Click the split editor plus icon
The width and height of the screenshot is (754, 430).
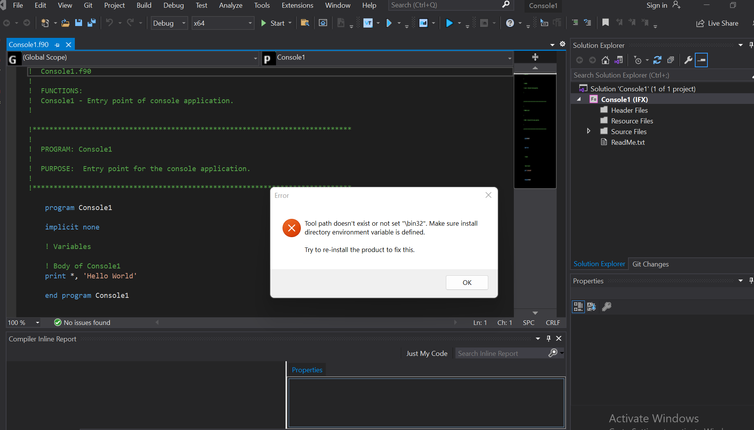[x=535, y=57]
